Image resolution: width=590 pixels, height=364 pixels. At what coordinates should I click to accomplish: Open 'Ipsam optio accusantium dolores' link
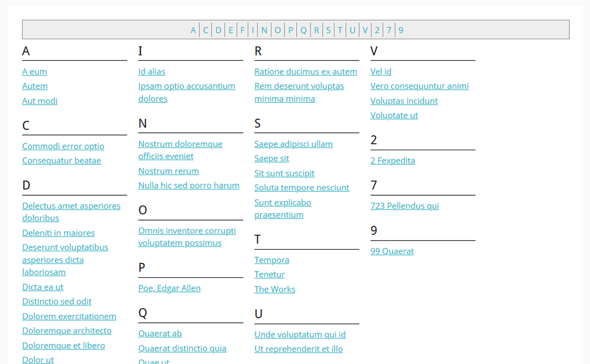(186, 86)
